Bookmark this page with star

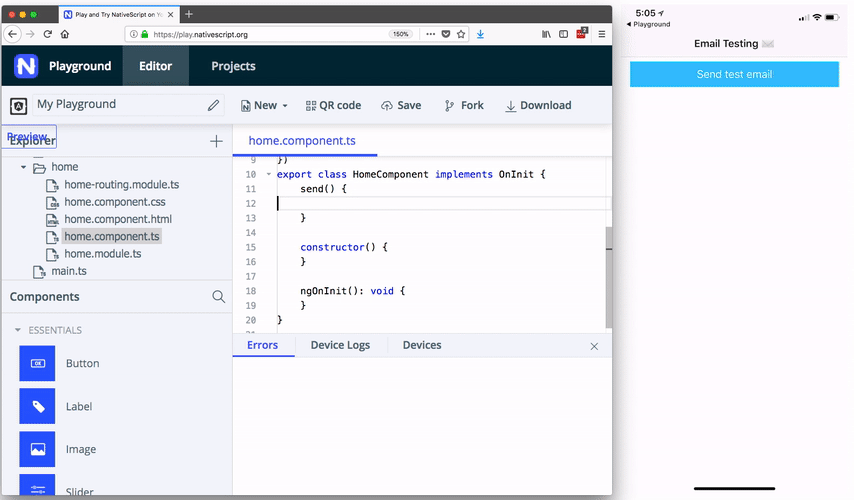pos(461,34)
